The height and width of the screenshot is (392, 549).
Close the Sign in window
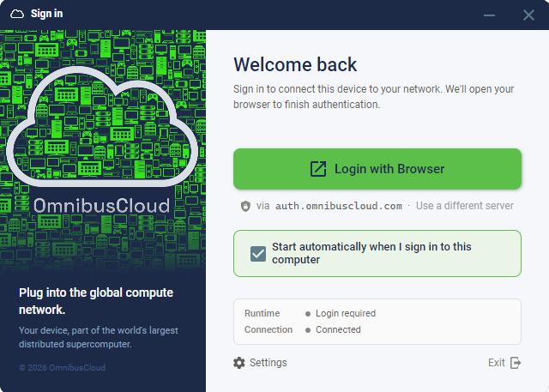tap(528, 15)
